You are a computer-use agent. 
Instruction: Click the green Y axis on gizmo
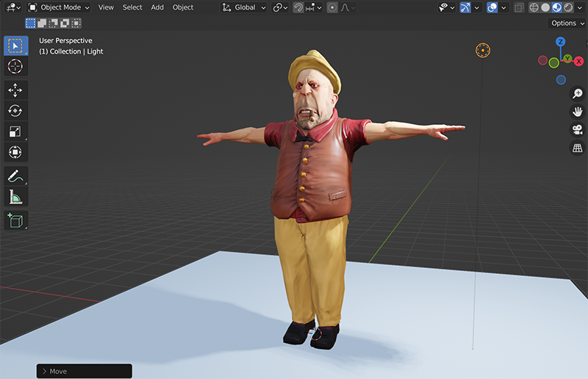click(567, 58)
